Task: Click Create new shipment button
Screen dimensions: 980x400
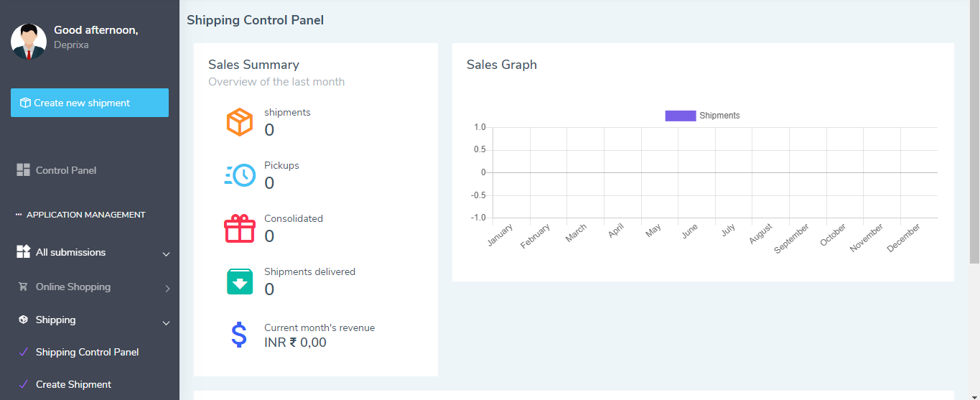Action: click(x=90, y=103)
